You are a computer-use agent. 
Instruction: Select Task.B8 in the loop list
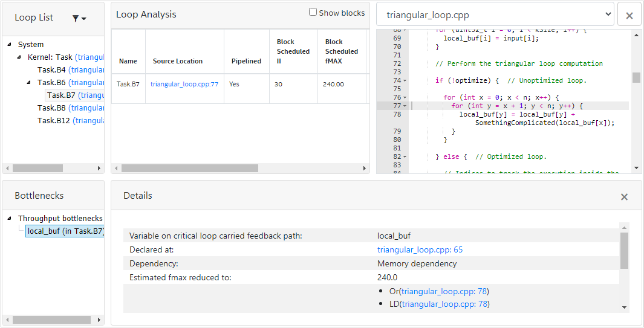[x=51, y=108]
